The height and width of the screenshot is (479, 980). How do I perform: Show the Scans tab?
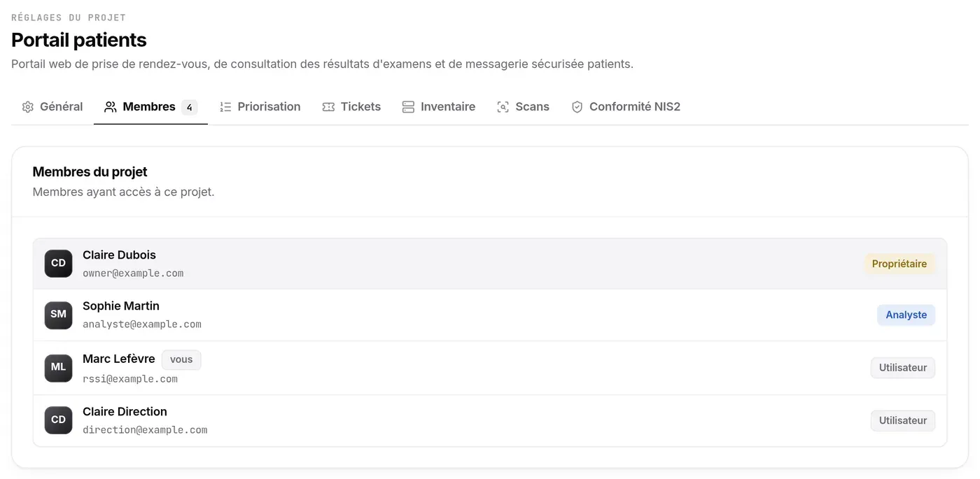pyautogui.click(x=523, y=107)
